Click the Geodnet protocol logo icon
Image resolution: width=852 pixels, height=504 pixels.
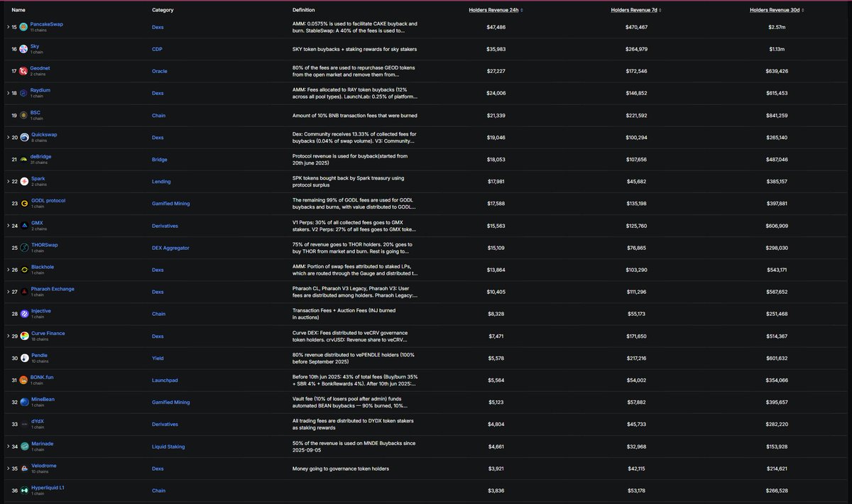point(24,71)
